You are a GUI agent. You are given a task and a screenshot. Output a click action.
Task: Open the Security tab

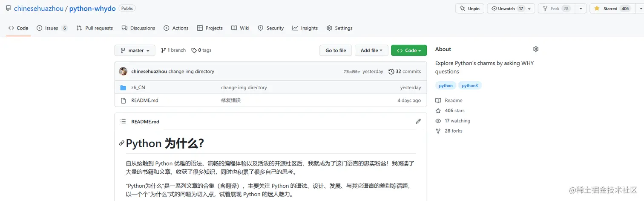271,28
